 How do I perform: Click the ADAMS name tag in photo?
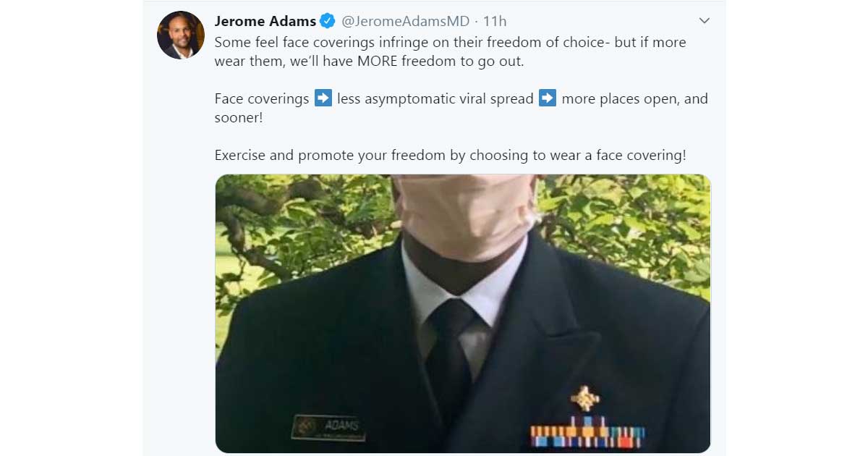coord(329,428)
